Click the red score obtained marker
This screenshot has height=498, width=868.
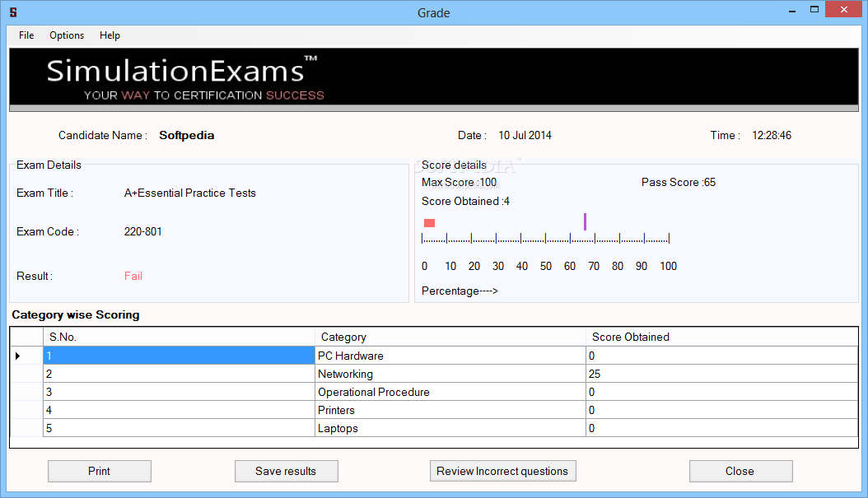(x=429, y=223)
